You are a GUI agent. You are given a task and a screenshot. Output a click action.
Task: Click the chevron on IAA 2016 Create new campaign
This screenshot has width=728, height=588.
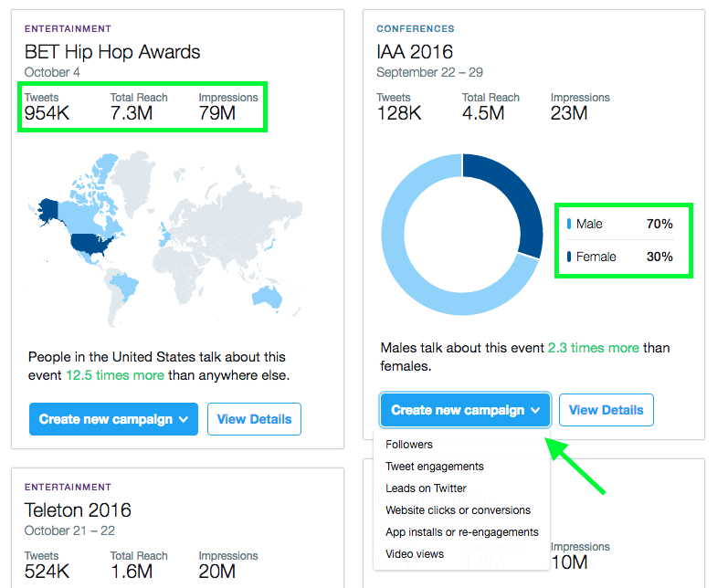coord(535,410)
